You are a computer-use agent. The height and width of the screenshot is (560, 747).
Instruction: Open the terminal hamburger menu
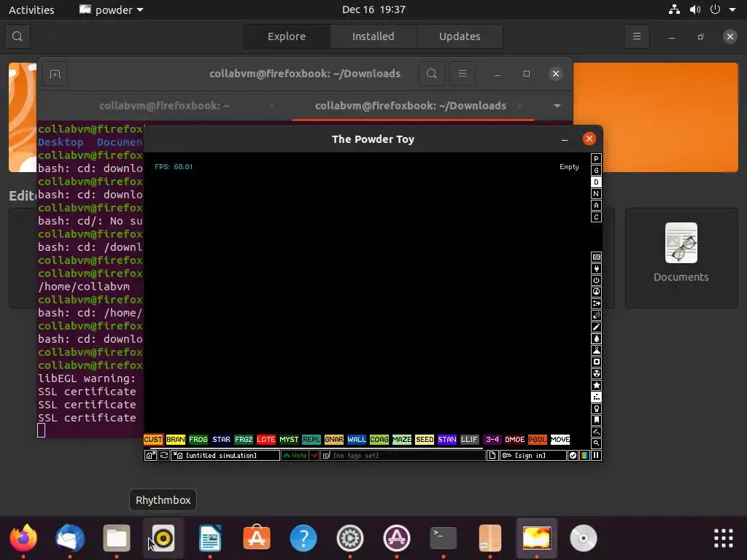[462, 74]
